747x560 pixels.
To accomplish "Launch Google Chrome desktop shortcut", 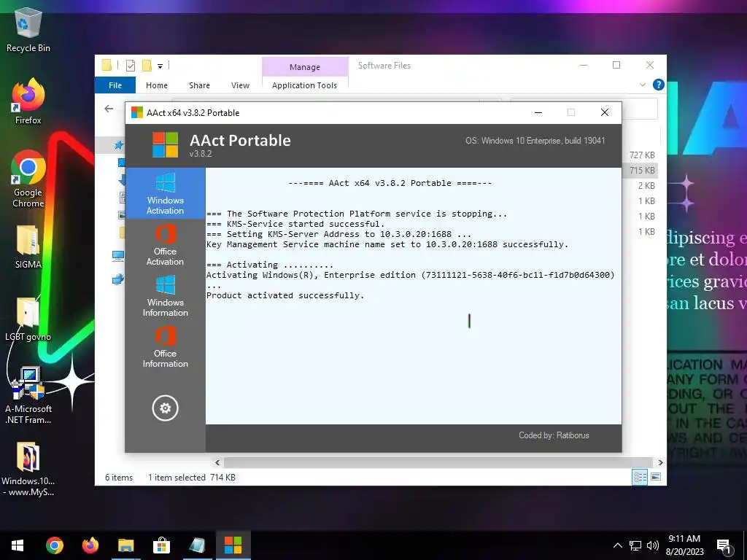I will tap(28, 179).
